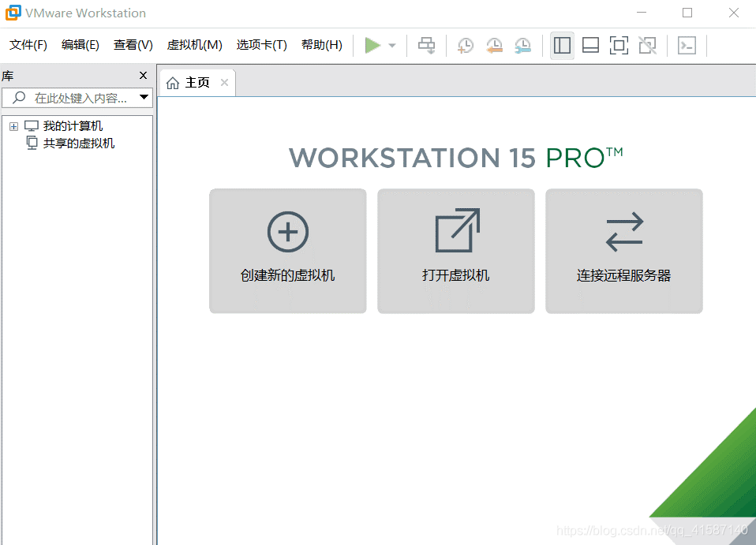The height and width of the screenshot is (545, 756).
Task: Close the 库 library panel
Action: (143, 76)
